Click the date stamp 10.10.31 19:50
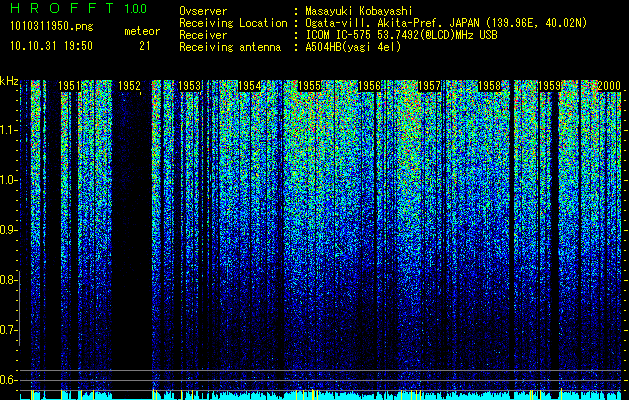629x400 pixels. [x=51, y=46]
